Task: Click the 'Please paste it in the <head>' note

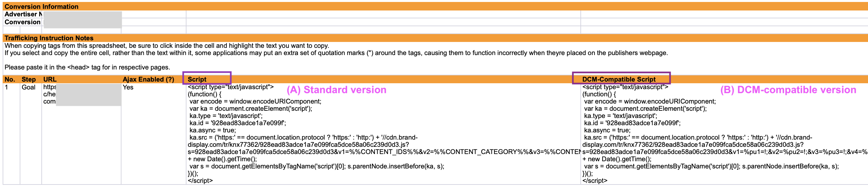Action: coord(87,67)
